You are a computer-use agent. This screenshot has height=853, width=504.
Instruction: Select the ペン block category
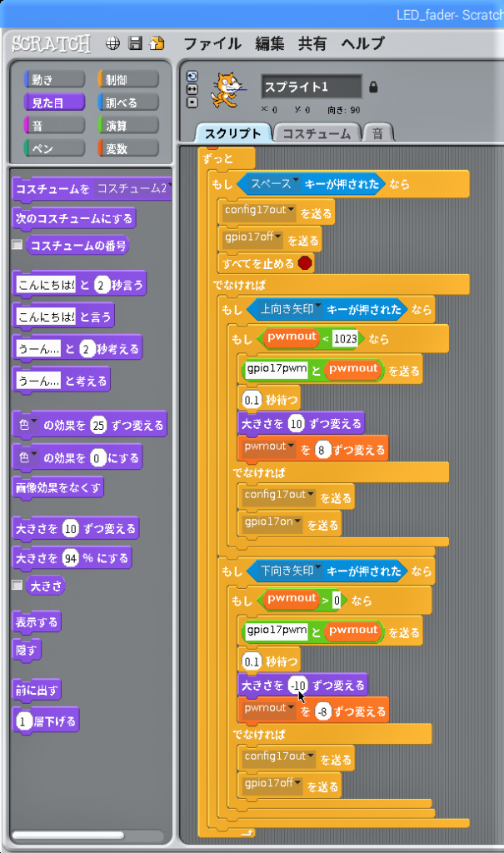click(x=54, y=148)
